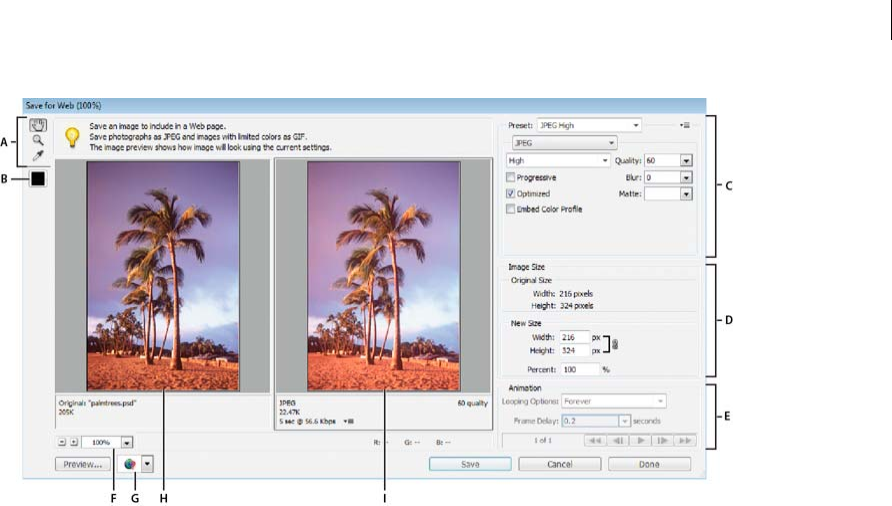Click the 1 of 1 frame counter

(543, 441)
